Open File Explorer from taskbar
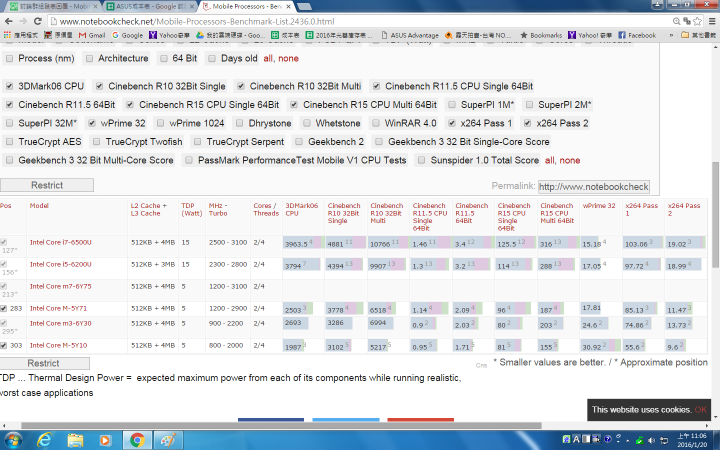The image size is (720, 450). click(x=75, y=440)
